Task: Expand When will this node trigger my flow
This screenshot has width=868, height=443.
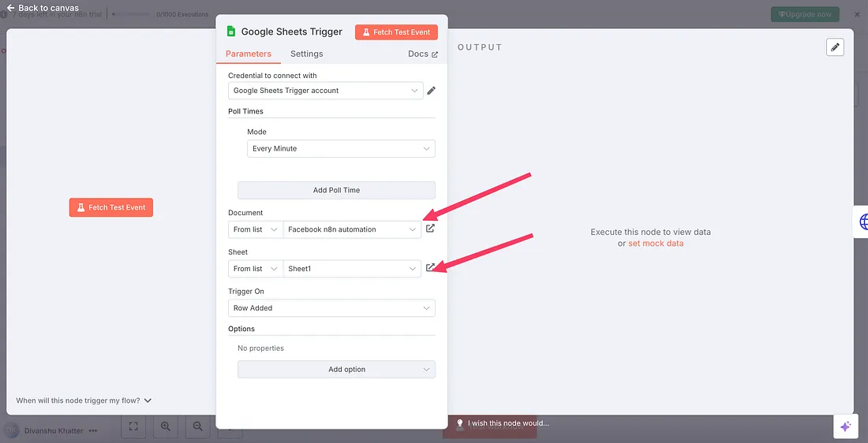Action: click(84, 400)
